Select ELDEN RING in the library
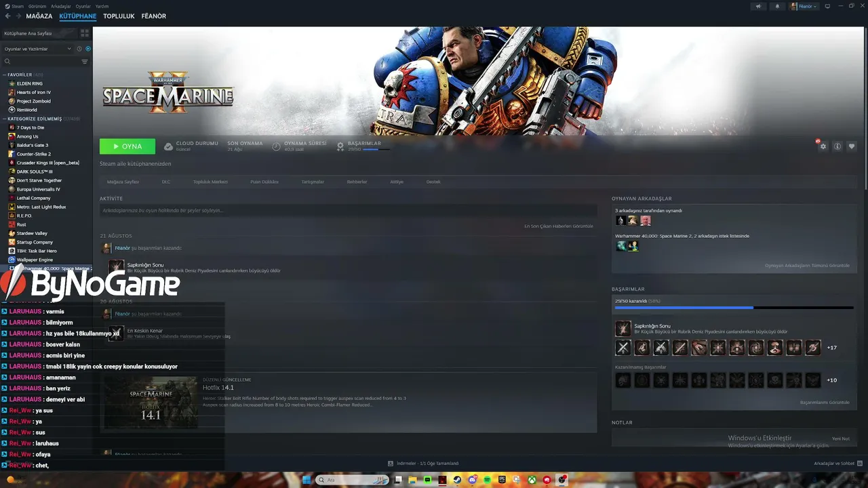 (30, 83)
